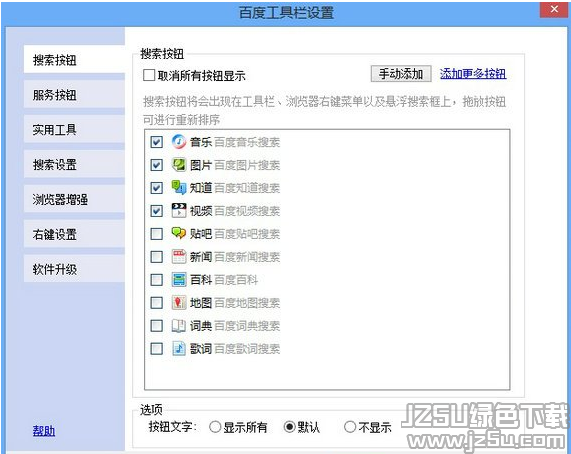Uncheck the 知道 checkbox
This screenshot has height=454, width=571.
click(x=157, y=188)
